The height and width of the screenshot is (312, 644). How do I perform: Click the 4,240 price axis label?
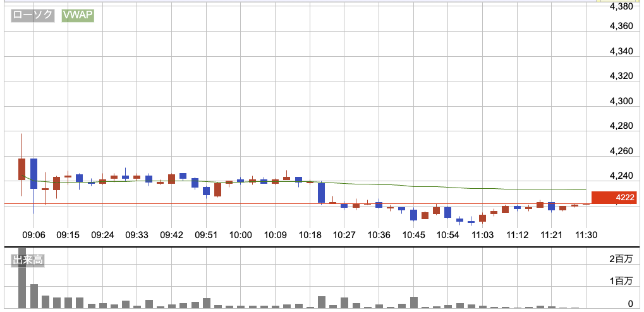point(621,176)
